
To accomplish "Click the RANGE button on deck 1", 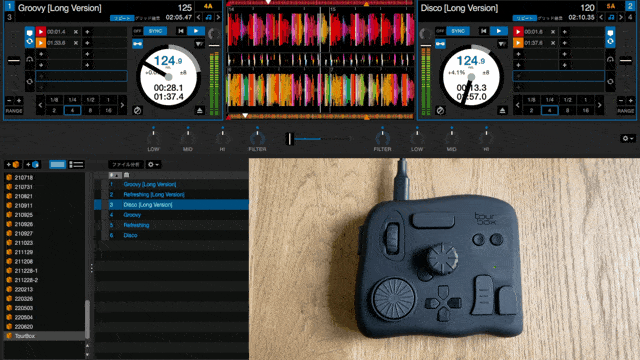I will 14,111.
